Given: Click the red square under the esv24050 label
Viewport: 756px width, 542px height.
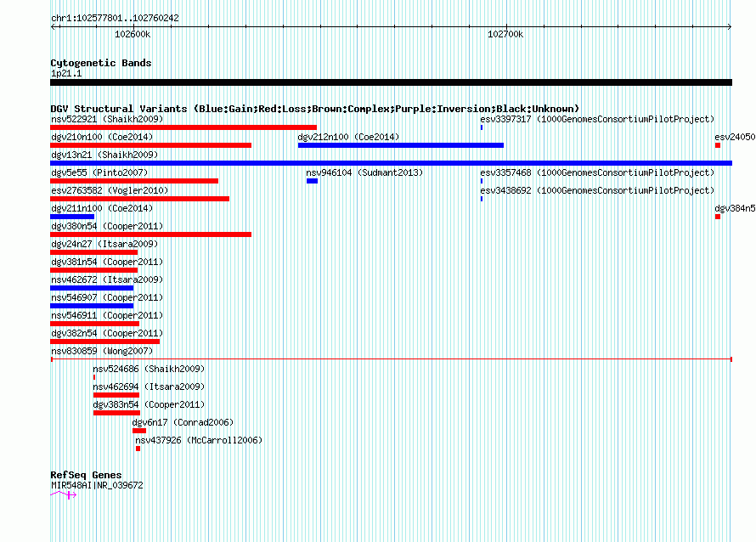Looking at the screenshot, I should pyautogui.click(x=718, y=145).
